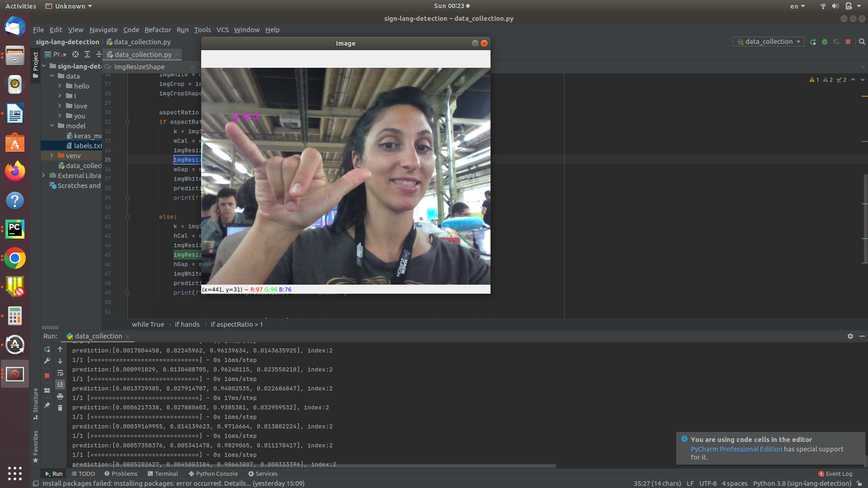Expand the hello folder in project tree
Image resolution: width=868 pixels, height=488 pixels.
point(60,86)
